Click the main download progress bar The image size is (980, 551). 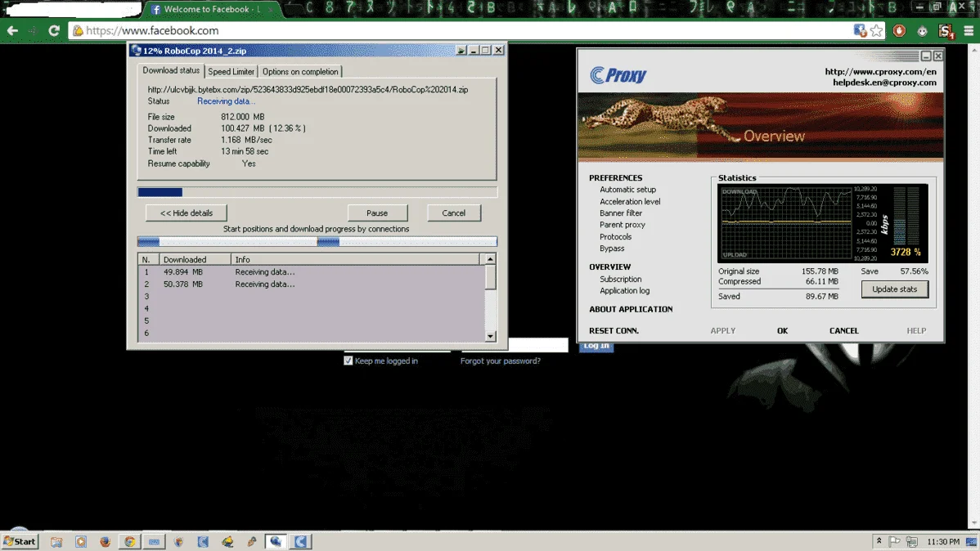(317, 192)
